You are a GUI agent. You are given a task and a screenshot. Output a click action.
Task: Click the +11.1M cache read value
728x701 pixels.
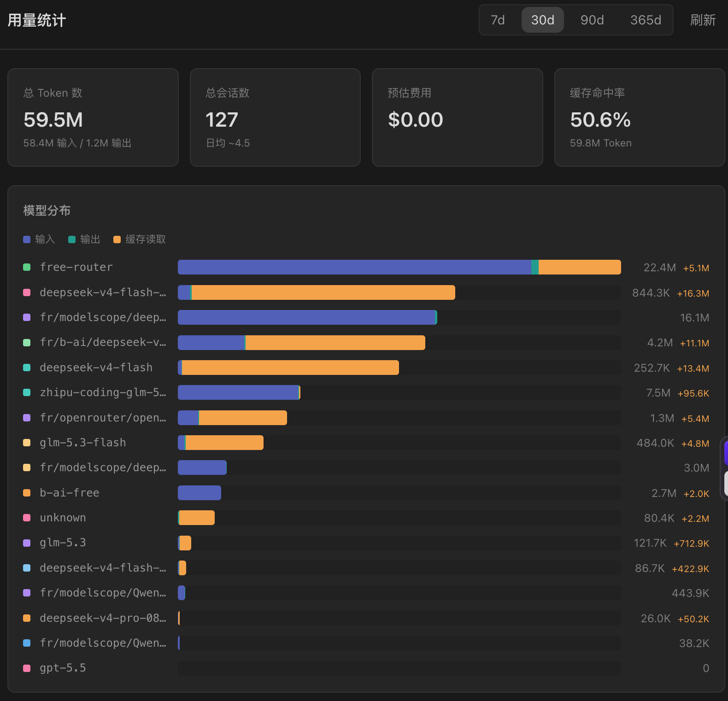tap(694, 343)
